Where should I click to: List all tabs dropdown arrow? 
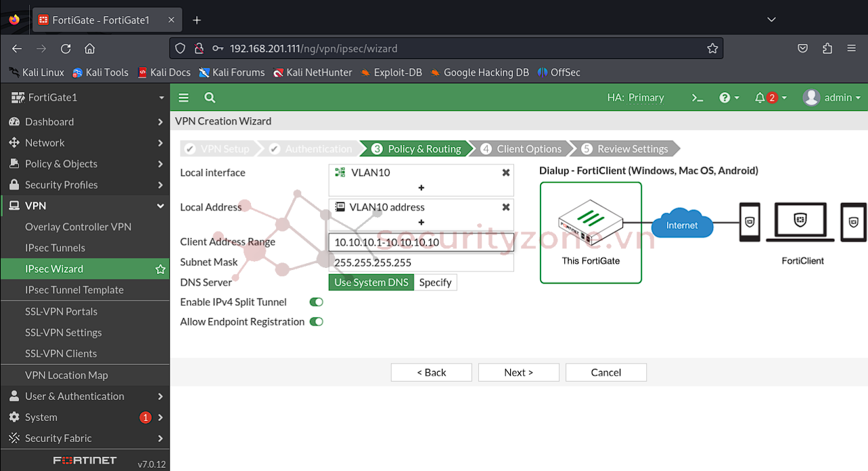[772, 20]
